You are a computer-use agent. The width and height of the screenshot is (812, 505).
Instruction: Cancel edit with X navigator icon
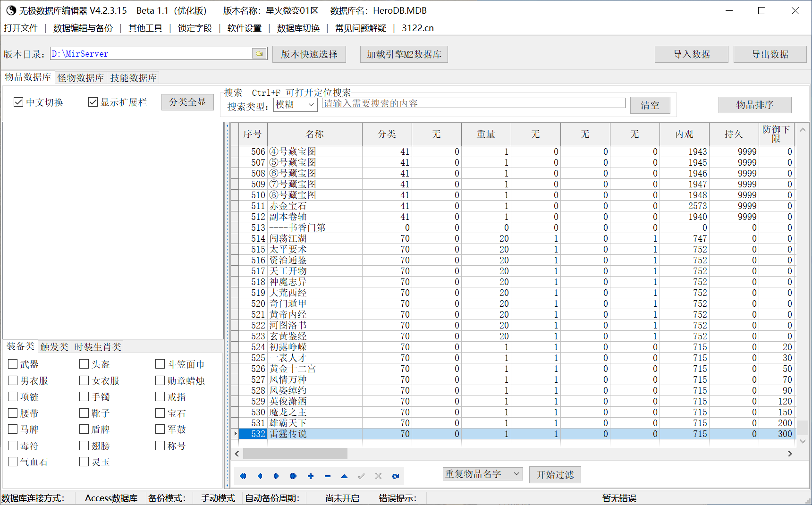pos(379,476)
